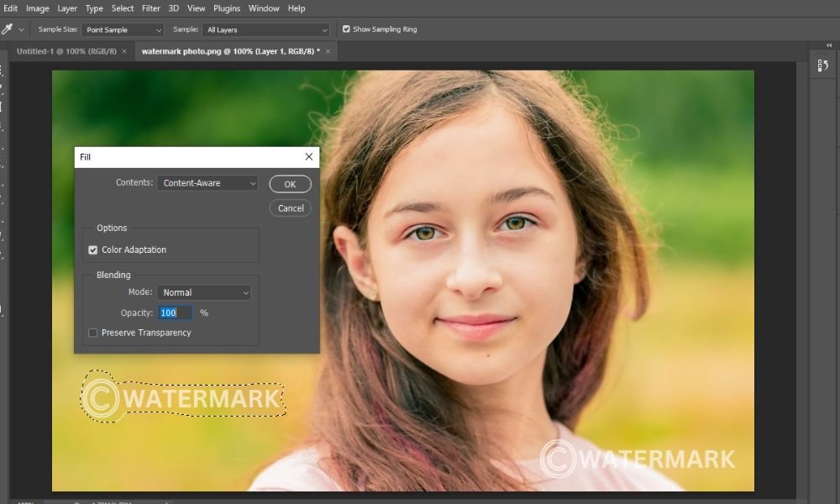
Task: Toggle the Color Adaptation checkbox
Action: click(92, 250)
